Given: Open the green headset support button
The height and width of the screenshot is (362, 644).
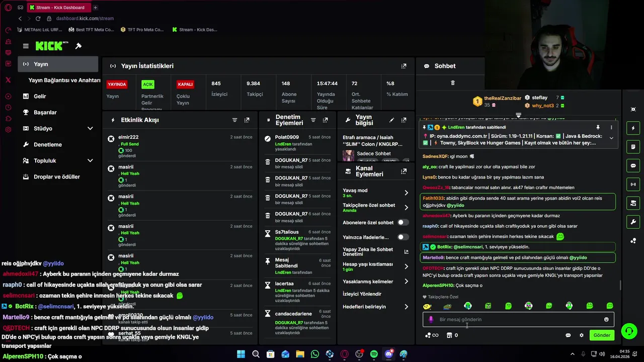Looking at the screenshot, I should click(x=629, y=331).
